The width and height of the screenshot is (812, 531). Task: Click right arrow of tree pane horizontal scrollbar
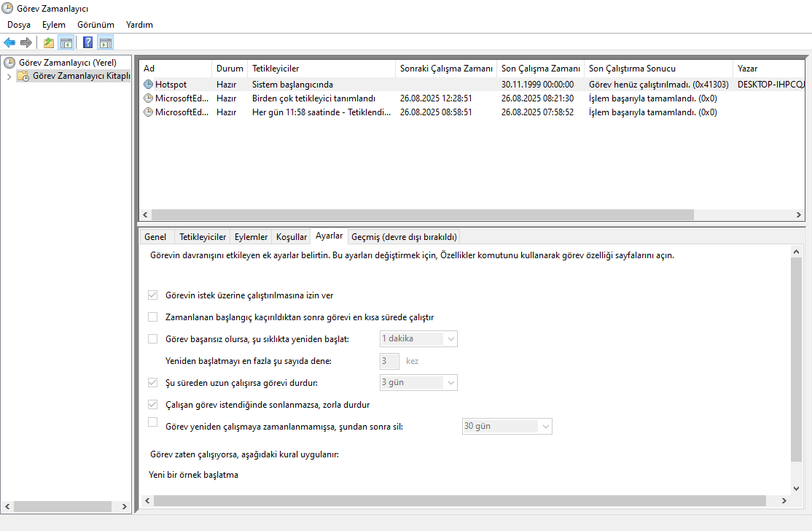(x=125, y=507)
